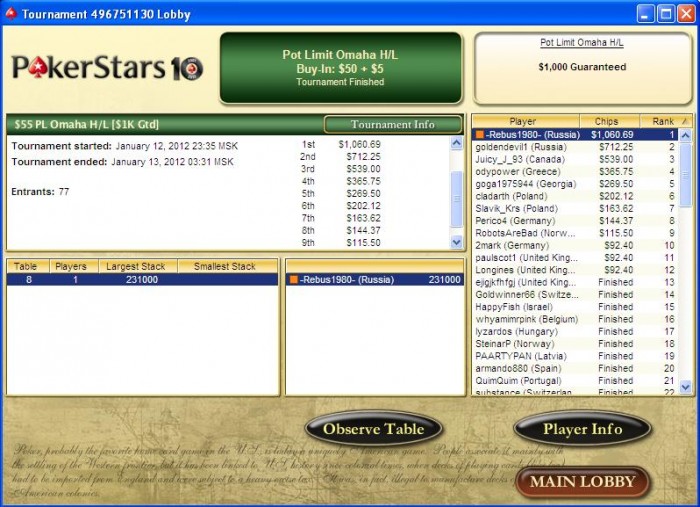Select Slavik_Krs (Poland) player row

click(x=575, y=208)
